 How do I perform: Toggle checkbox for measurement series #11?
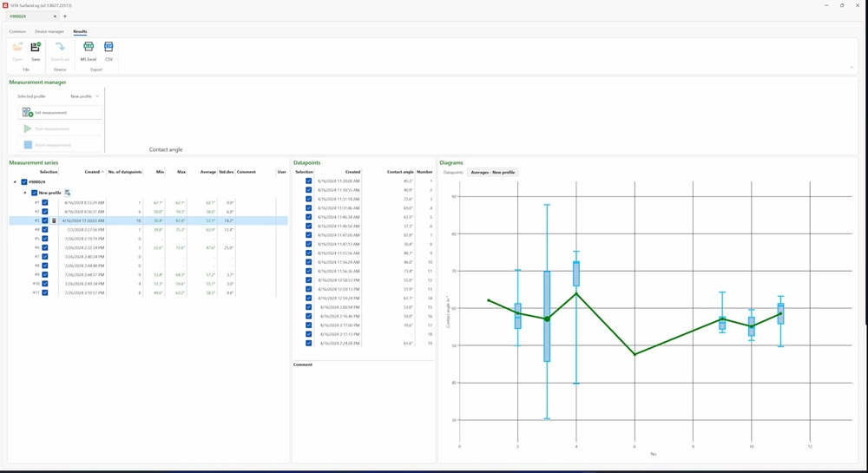coord(45,292)
